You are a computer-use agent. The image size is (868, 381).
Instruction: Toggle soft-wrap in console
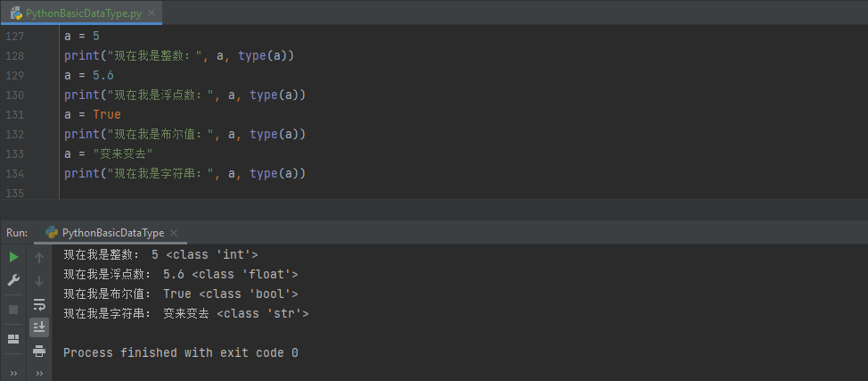(x=39, y=304)
